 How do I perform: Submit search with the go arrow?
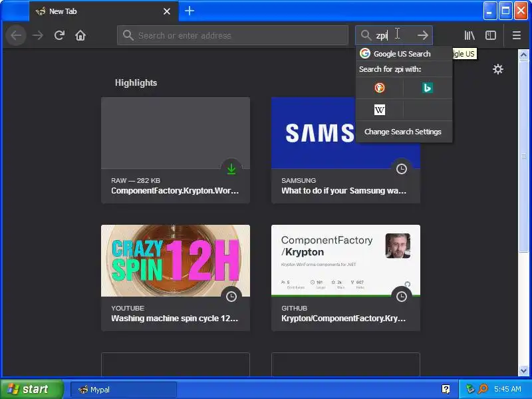click(423, 35)
